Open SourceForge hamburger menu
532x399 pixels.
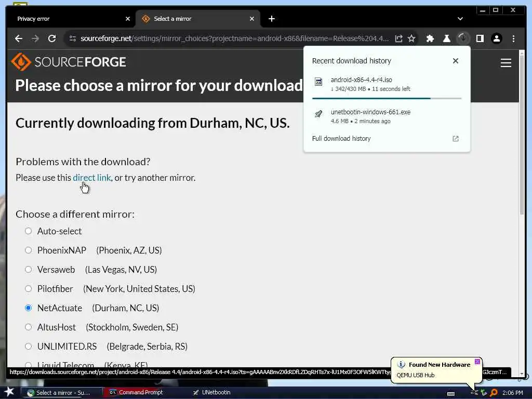(506, 63)
